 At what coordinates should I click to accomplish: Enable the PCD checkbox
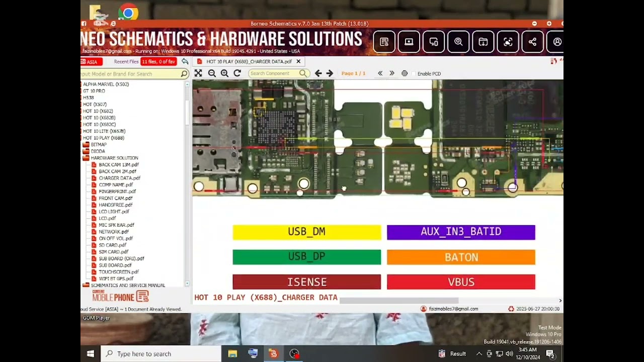[x=414, y=74]
